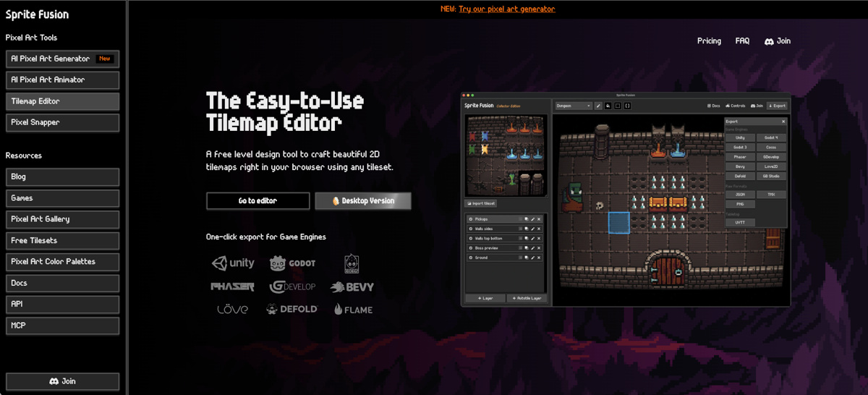The height and width of the screenshot is (395, 868).
Task: Click the Join Discord link at top right
Action: (778, 41)
